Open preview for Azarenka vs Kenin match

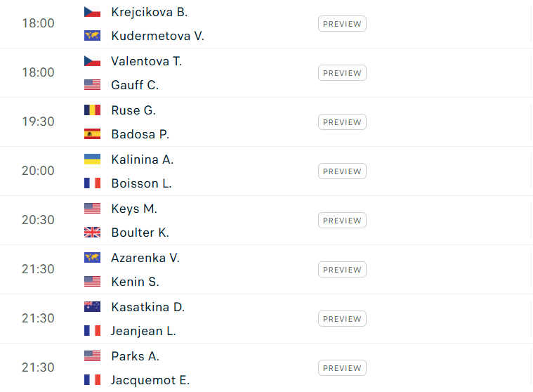click(x=342, y=270)
